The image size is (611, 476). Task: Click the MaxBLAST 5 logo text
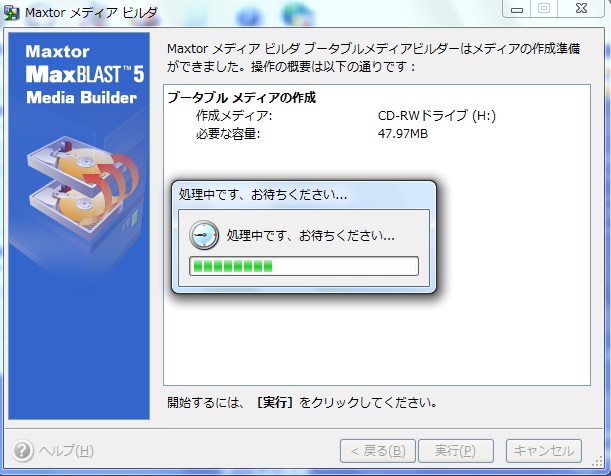[85, 74]
